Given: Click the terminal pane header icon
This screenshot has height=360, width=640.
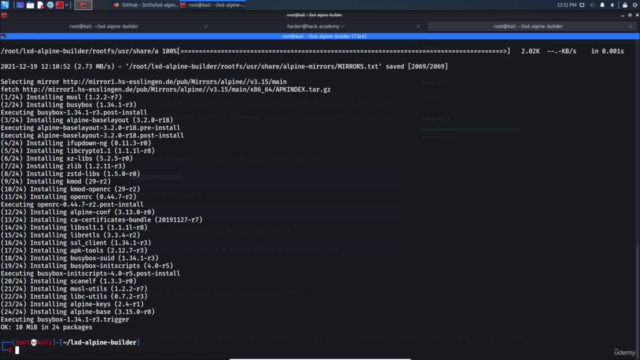Looking at the screenshot, I should (x=3, y=36).
